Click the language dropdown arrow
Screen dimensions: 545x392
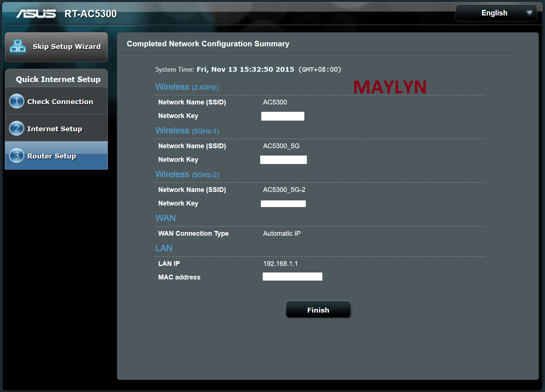pyautogui.click(x=530, y=13)
